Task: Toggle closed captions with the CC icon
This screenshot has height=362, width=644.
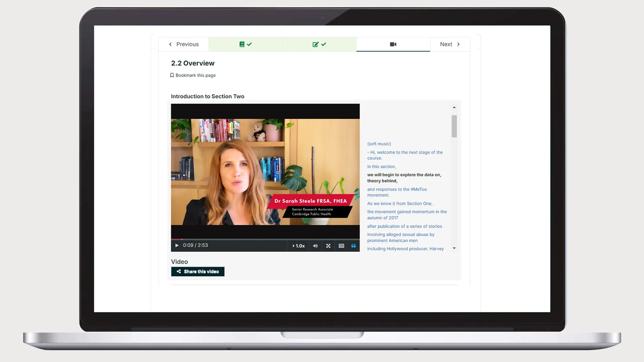Action: 341,245
